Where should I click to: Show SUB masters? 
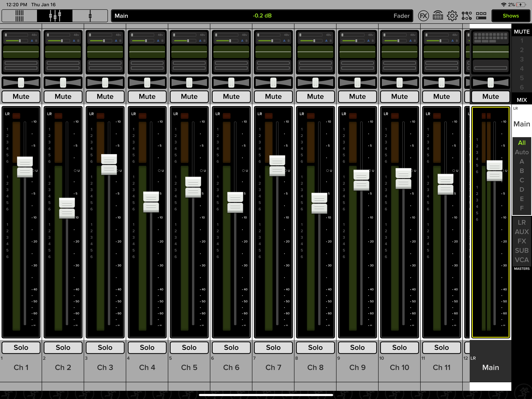tap(521, 251)
